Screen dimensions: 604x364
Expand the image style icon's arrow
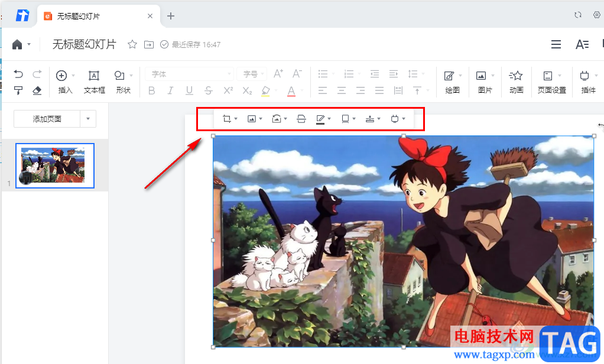point(285,119)
